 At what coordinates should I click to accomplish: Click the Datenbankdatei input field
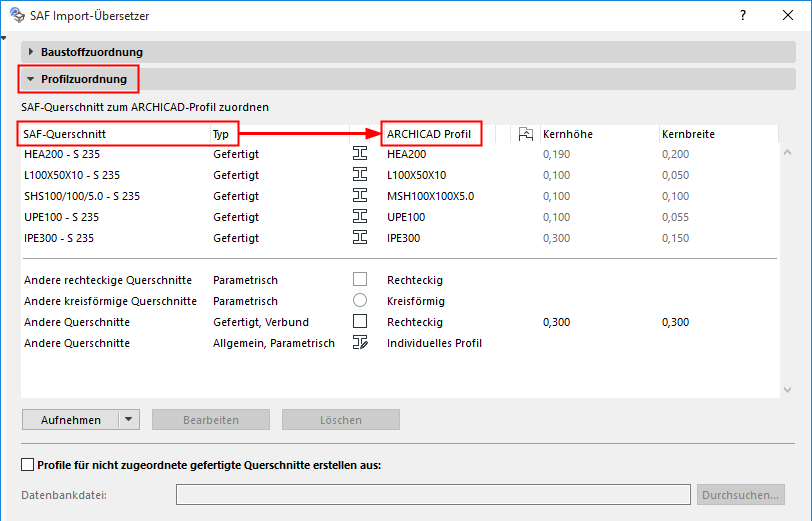pyautogui.click(x=433, y=495)
